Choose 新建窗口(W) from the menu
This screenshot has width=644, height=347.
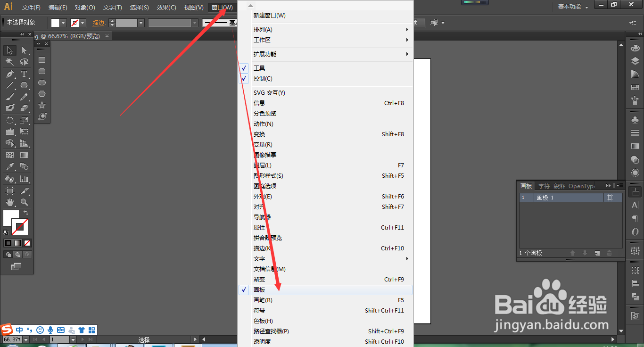click(x=325, y=16)
